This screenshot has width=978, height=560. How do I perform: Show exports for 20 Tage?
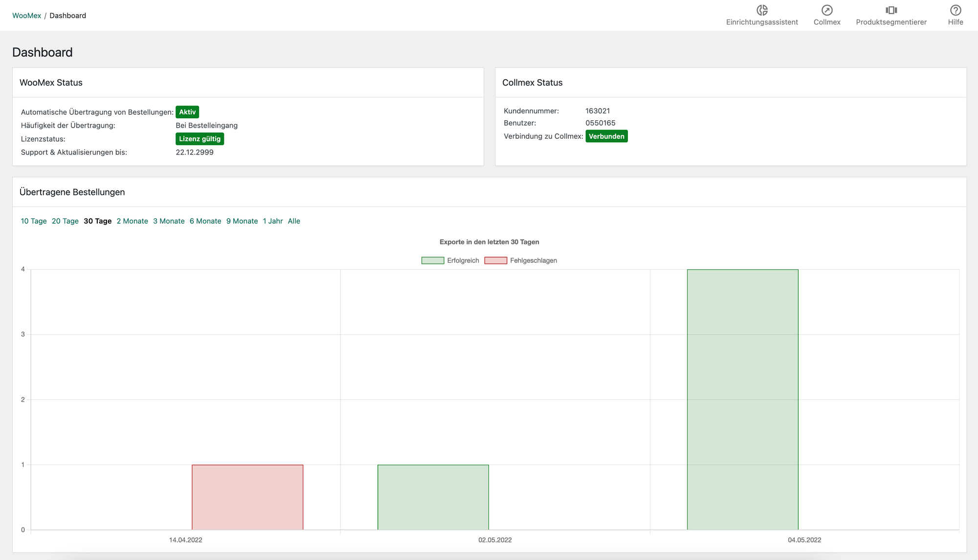pyautogui.click(x=65, y=221)
